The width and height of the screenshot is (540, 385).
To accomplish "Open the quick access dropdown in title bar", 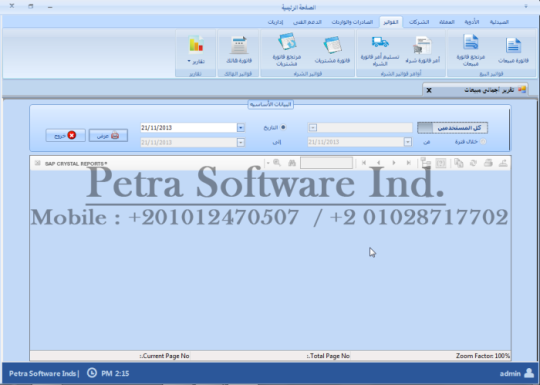I will tap(526, 6).
